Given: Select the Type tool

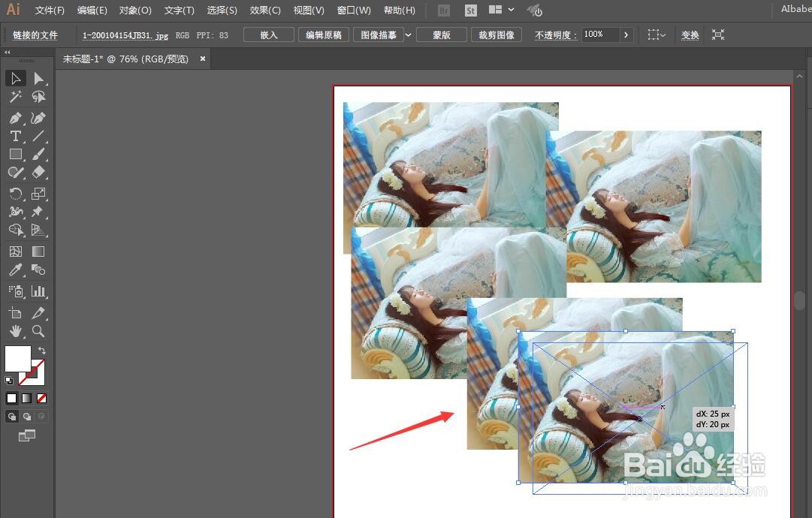Looking at the screenshot, I should 16,136.
